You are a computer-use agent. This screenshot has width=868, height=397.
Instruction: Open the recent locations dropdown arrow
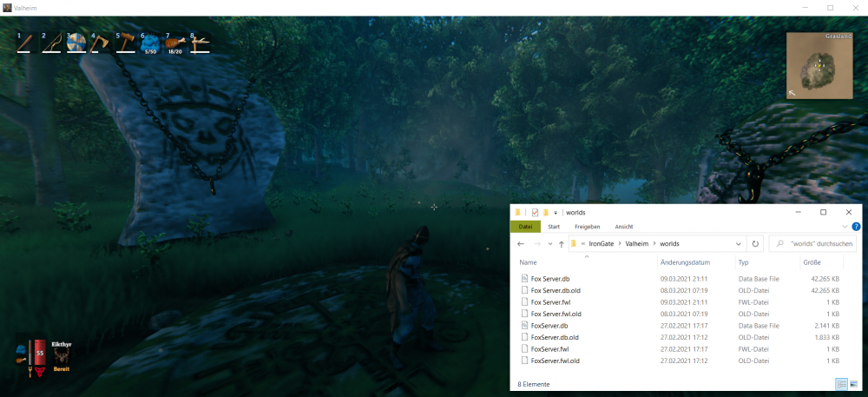click(x=549, y=243)
